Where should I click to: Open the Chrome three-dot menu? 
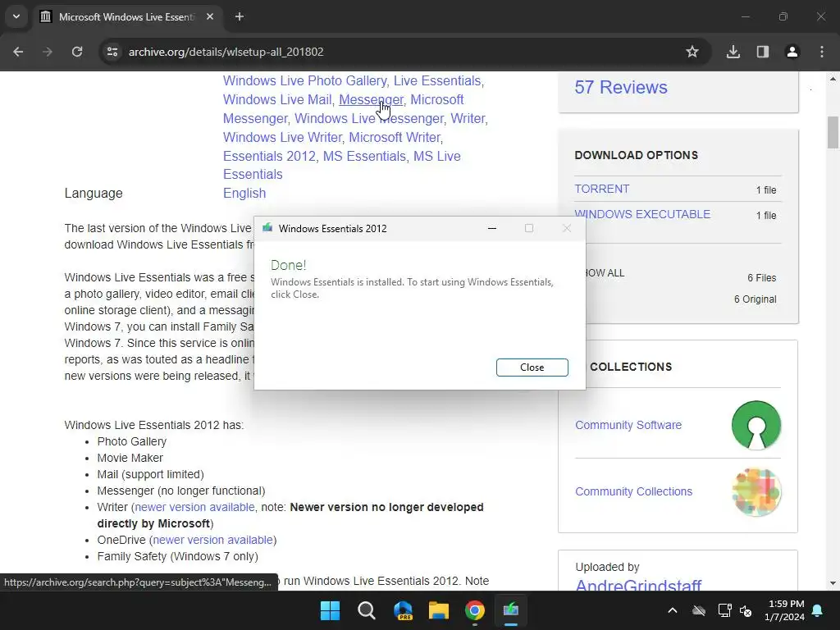[822, 52]
